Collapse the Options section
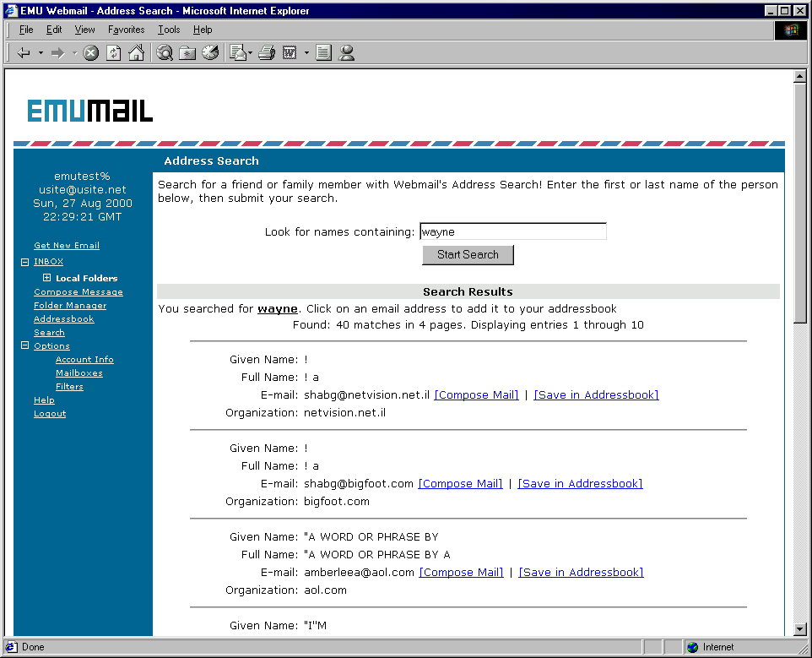 (25, 345)
